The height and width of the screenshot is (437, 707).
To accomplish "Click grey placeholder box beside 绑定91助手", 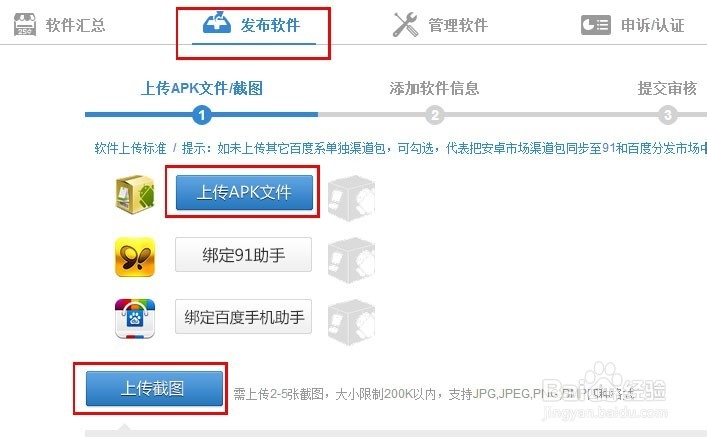I will (351, 260).
